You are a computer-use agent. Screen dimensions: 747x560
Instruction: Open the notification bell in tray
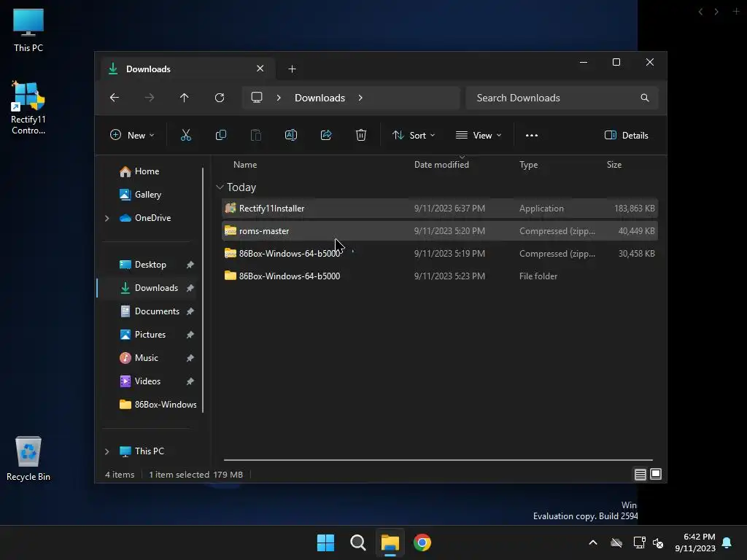coord(727,542)
